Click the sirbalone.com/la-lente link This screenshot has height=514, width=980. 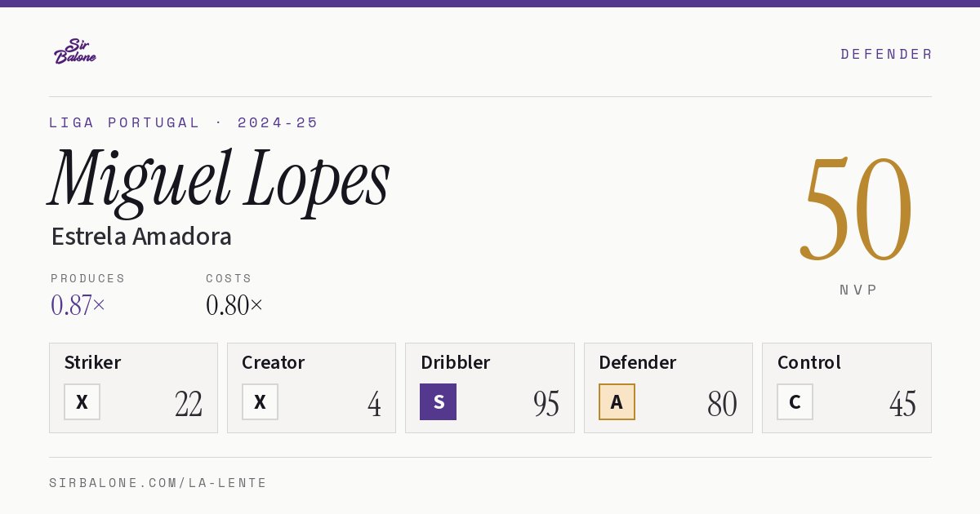158,483
